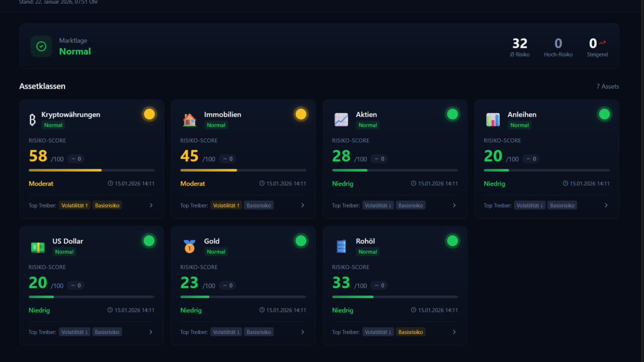Click the Hoch-Risiko counter in the header
Viewport: 644px width, 362px height.
point(558,47)
